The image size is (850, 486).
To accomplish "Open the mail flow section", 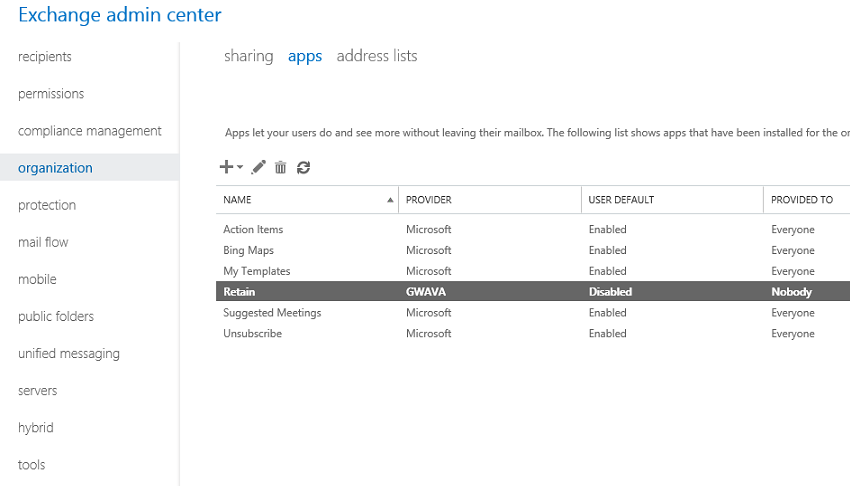I will coord(43,242).
